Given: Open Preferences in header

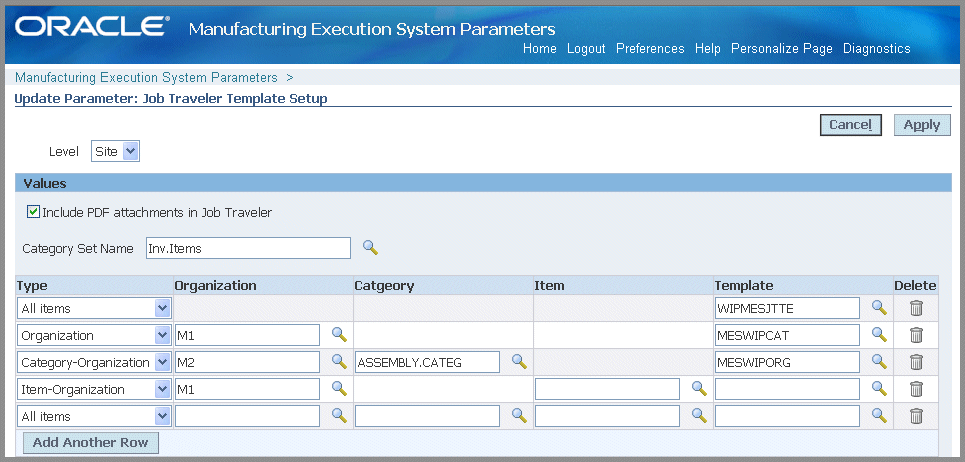Looking at the screenshot, I should (x=650, y=49).
